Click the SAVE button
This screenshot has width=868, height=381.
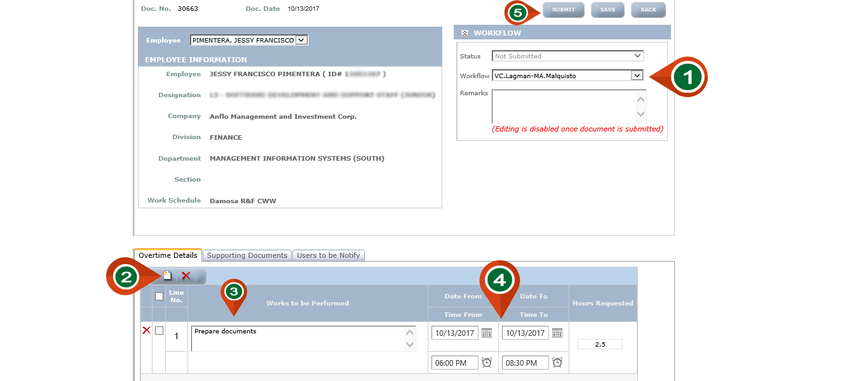pos(607,10)
